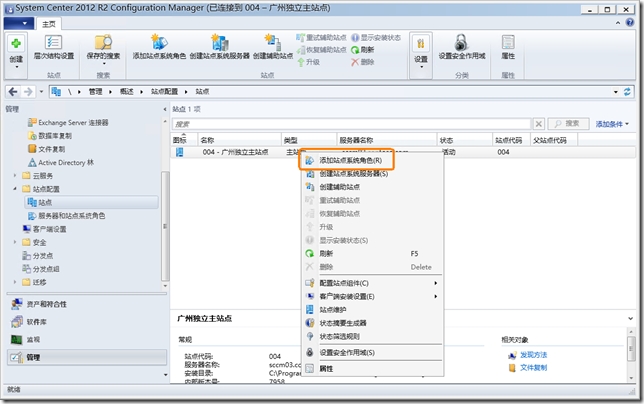The image size is (644, 404).
Task: Choose 设置安全作用域(S) in the context menu
Action: coord(373,353)
